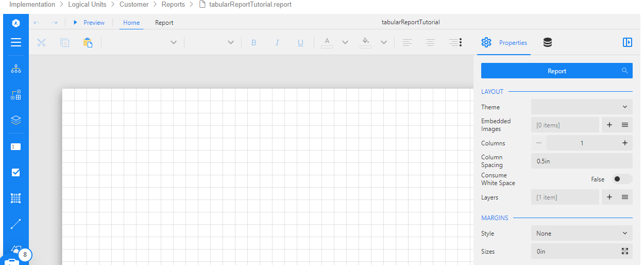
Task: Collapse the properties panel with toggle icon
Action: tap(627, 42)
